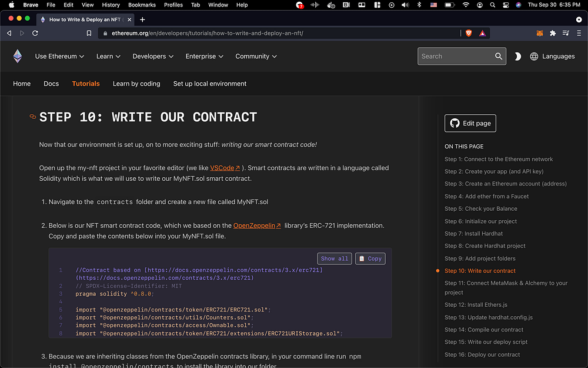This screenshot has width=588, height=368.
Task: Click the address bar URL
Action: point(208,33)
